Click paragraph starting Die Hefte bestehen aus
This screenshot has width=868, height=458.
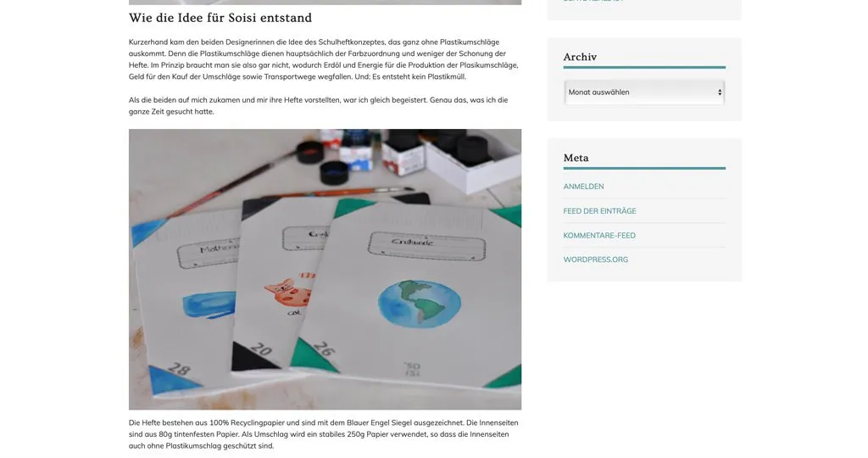[x=324, y=434]
